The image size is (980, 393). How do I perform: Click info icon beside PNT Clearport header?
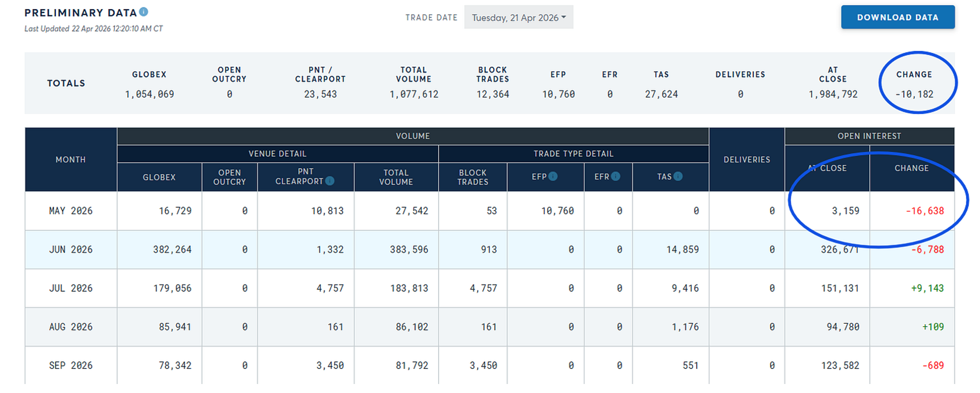click(330, 181)
